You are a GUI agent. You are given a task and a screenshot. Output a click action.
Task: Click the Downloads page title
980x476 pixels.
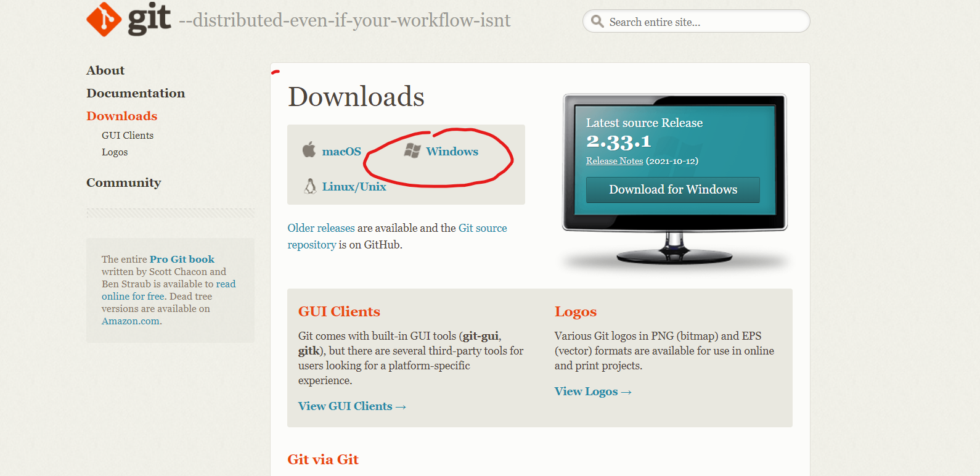tap(356, 97)
